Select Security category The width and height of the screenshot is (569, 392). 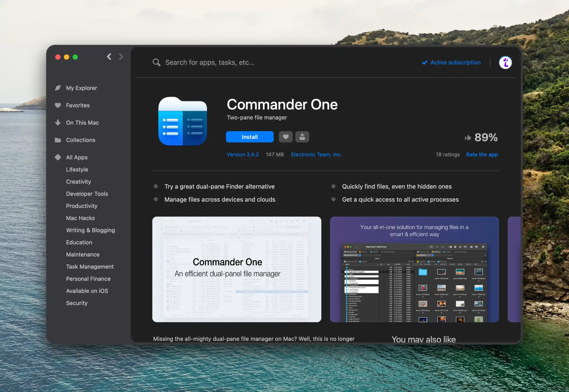(x=77, y=303)
